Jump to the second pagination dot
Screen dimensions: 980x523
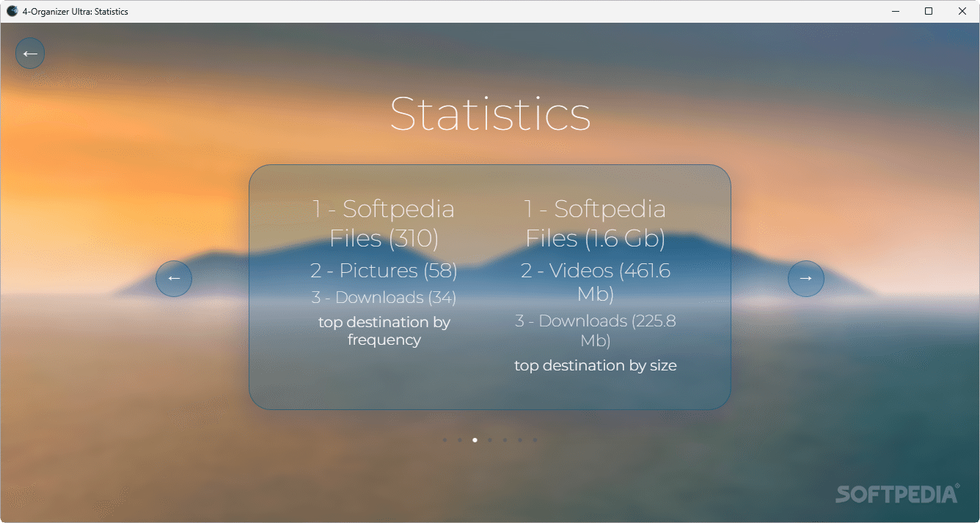coord(459,440)
